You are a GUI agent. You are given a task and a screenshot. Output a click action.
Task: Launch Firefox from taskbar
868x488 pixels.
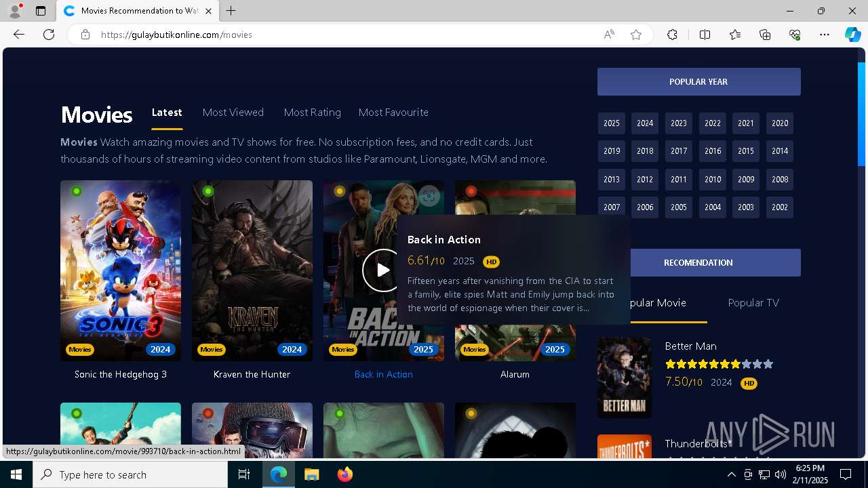click(344, 474)
